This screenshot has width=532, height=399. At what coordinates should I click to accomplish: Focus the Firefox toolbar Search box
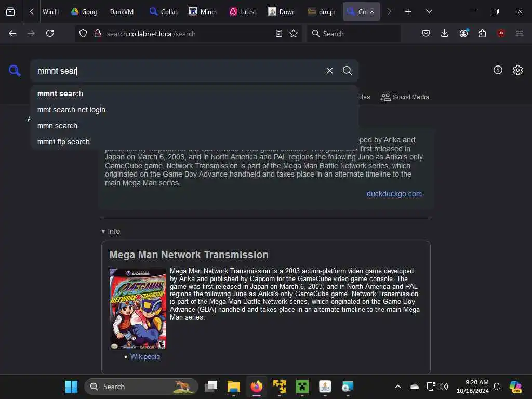[x=354, y=34]
